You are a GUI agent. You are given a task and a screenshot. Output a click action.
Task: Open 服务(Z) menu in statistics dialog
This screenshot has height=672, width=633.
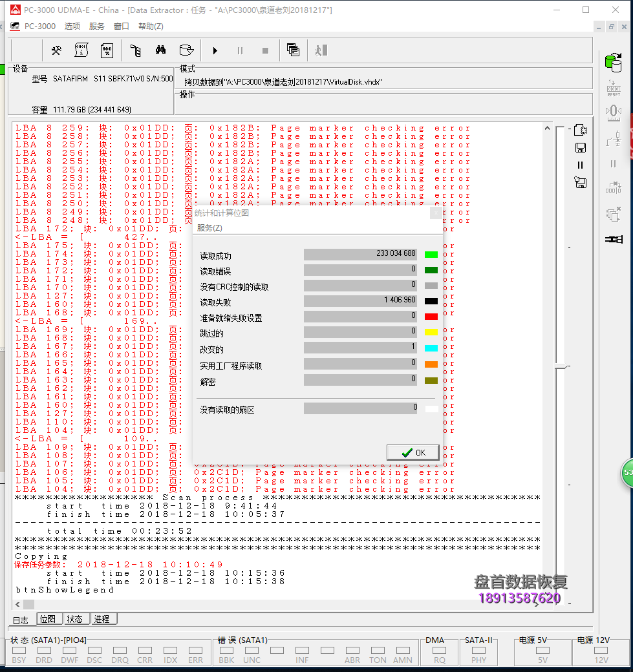coord(209,228)
